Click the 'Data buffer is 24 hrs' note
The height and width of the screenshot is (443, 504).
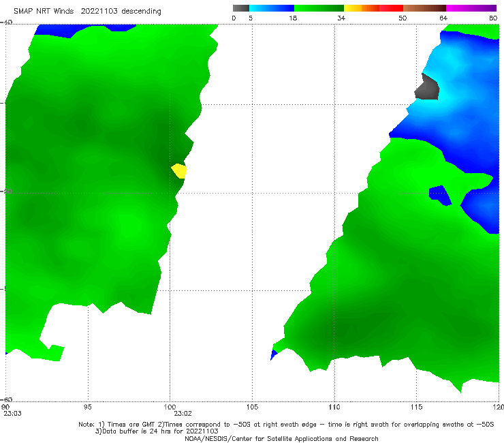157,431
